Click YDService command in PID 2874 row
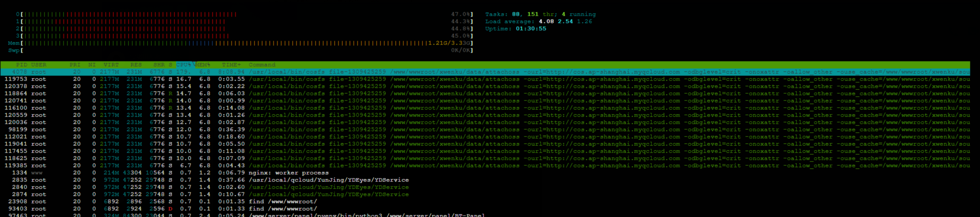980x217 pixels. coord(328,194)
